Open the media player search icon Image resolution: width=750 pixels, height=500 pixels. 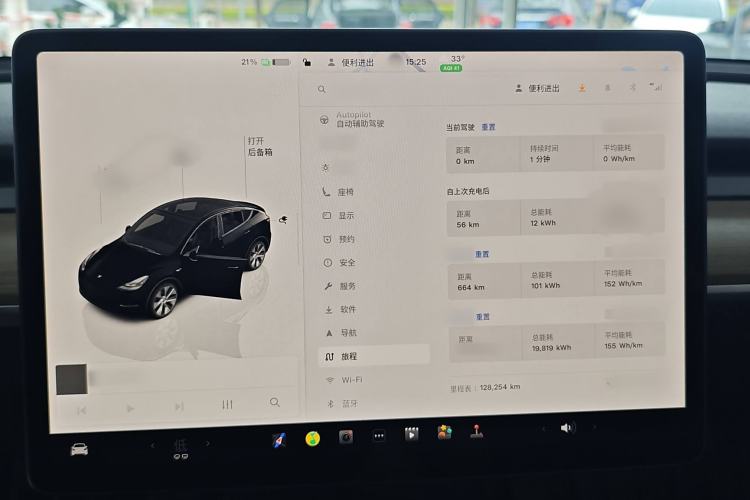pyautogui.click(x=275, y=402)
